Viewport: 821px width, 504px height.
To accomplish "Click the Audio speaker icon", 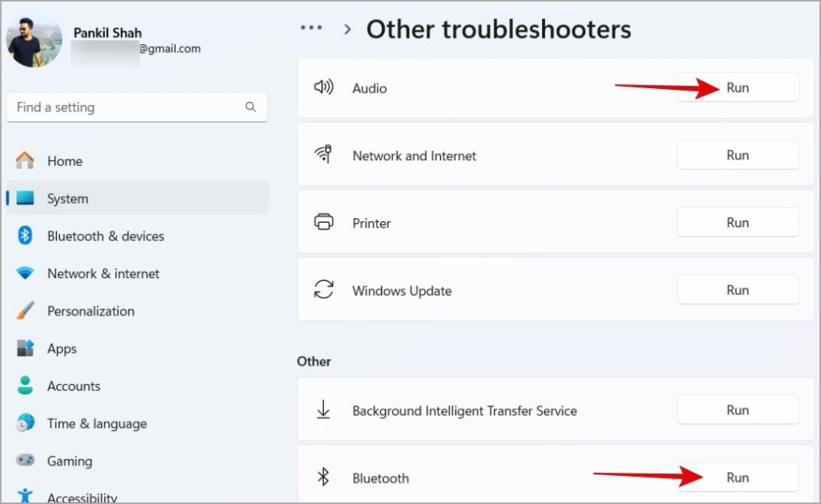I will click(x=323, y=87).
